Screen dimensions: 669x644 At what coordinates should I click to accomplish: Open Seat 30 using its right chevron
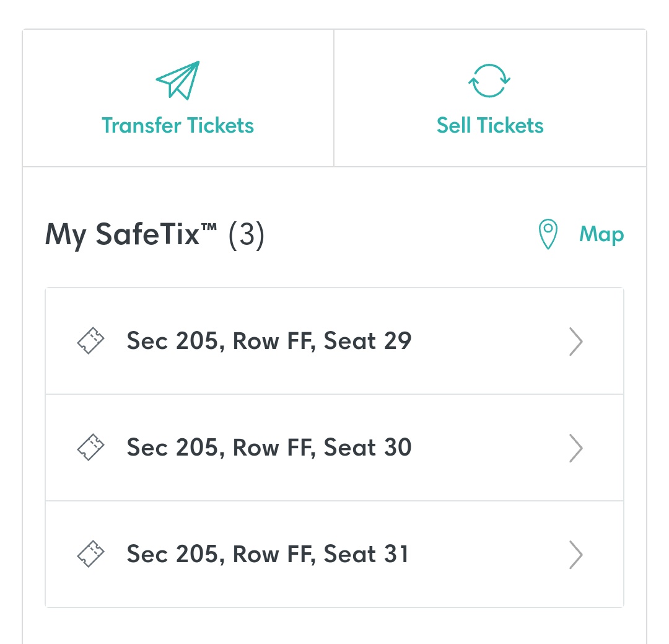(x=575, y=448)
